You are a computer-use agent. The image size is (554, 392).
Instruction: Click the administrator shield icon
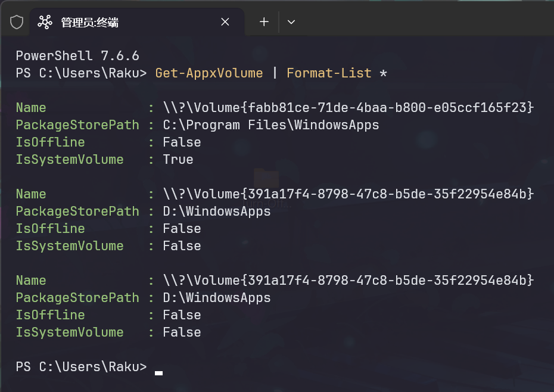pyautogui.click(x=17, y=22)
